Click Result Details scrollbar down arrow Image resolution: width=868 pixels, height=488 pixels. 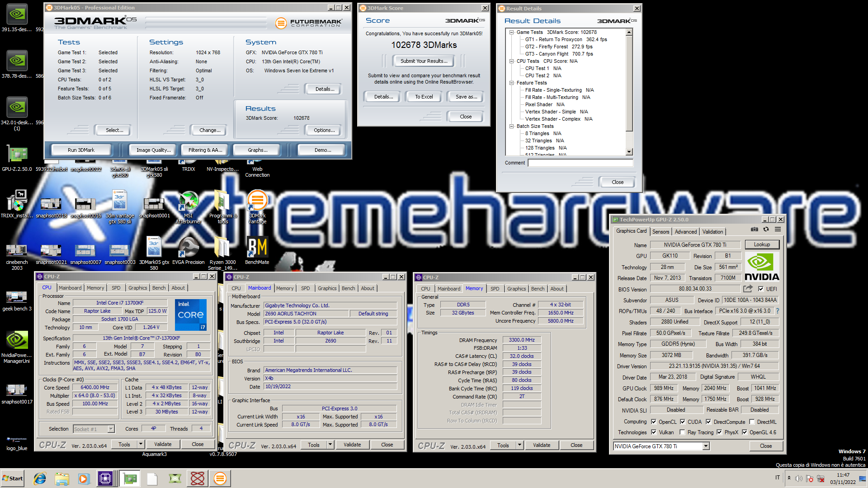[629, 152]
